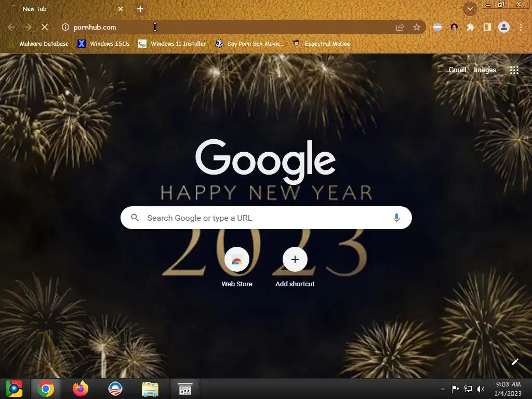Show hidden tray icons arrow

coord(443,389)
